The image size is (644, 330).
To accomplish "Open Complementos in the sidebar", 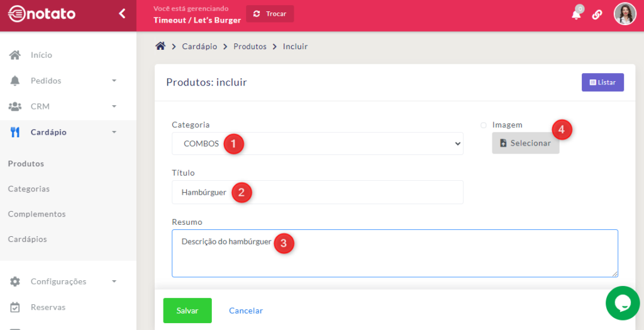I will coord(36,214).
